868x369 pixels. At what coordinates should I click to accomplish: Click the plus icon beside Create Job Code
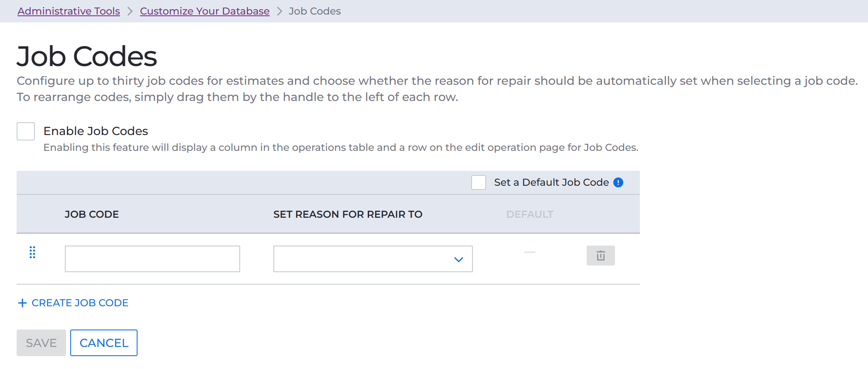[22, 303]
